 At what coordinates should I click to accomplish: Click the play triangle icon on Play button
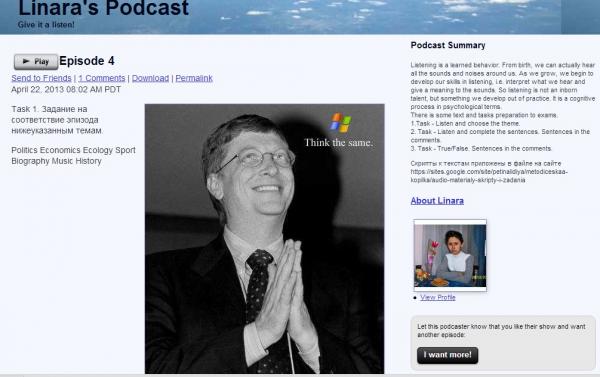26,61
